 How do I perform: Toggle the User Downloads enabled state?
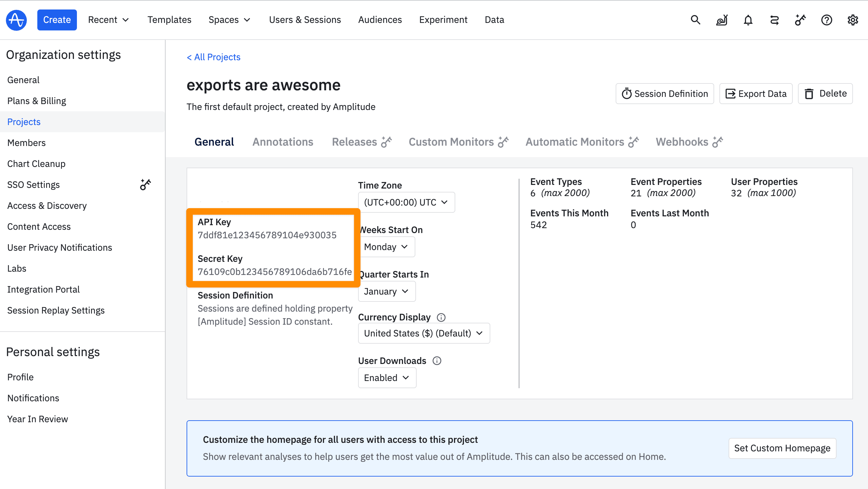[x=386, y=377]
